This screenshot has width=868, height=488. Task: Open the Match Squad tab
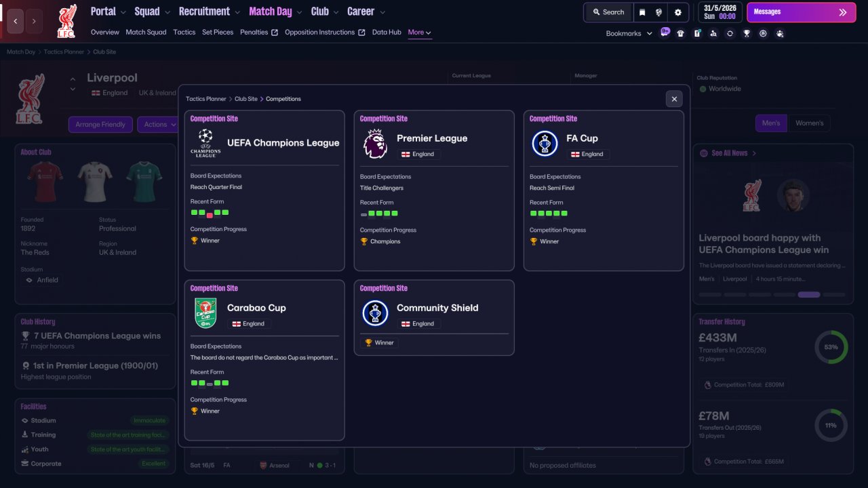[x=146, y=33]
